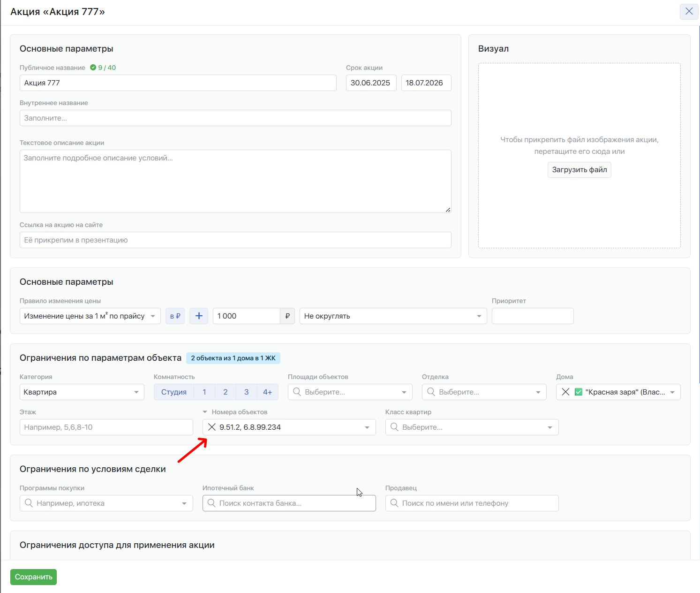Toggle green checkbox next to Красная заря
This screenshot has height=593, width=700.
(x=579, y=392)
